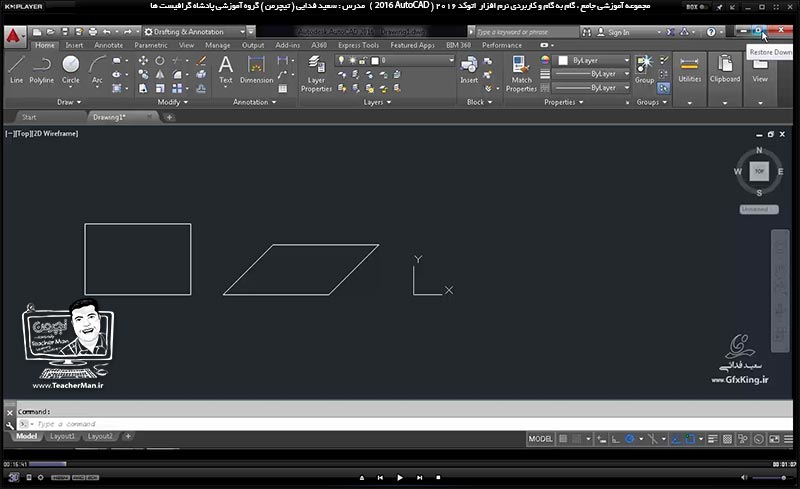800x489 pixels.
Task: Click the Top face of ViewCube
Action: click(759, 171)
